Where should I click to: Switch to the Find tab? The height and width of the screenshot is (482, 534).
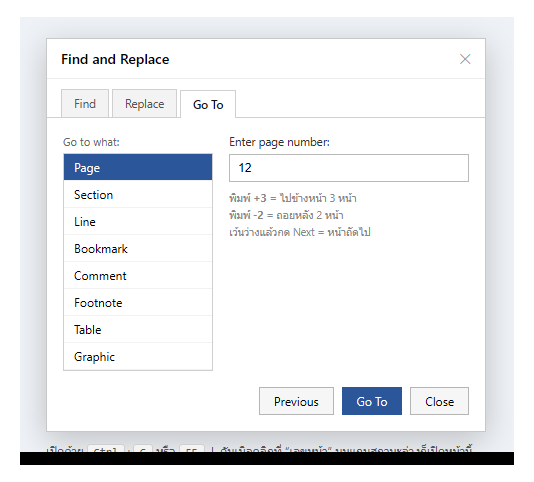[85, 104]
